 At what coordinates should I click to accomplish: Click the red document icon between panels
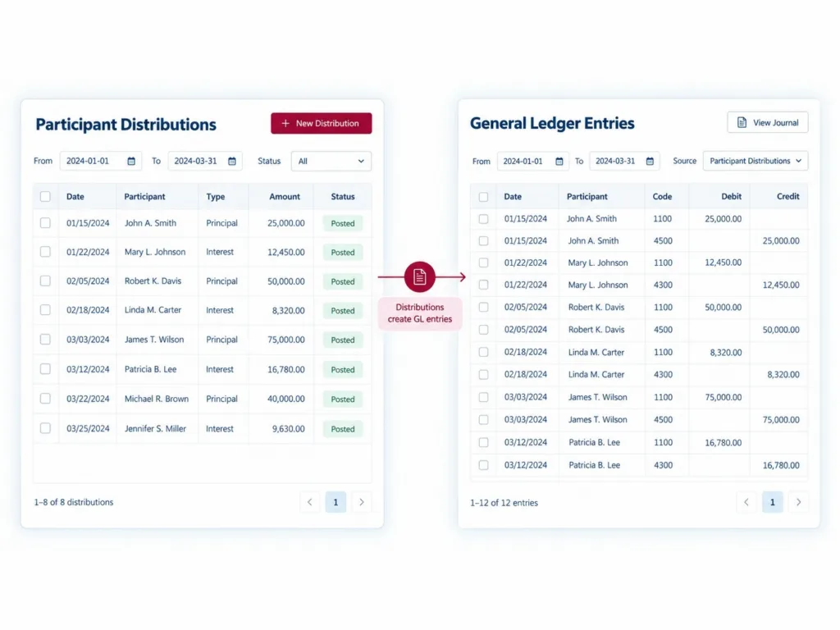[x=419, y=277]
